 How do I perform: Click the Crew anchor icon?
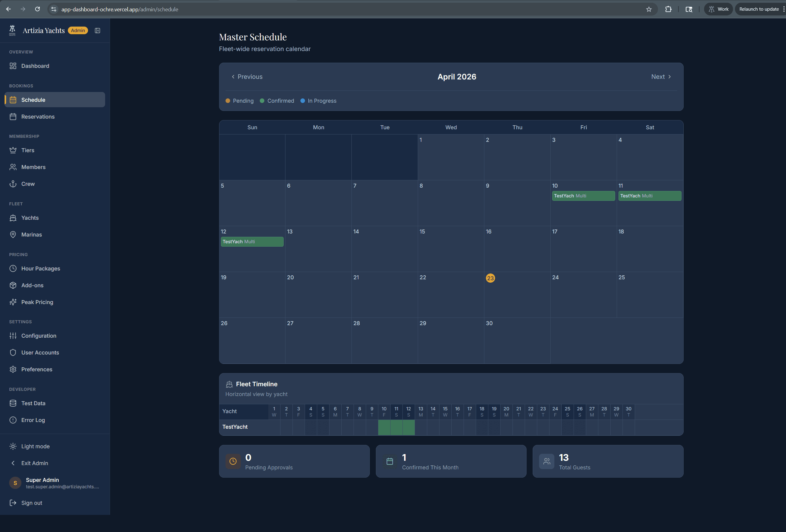[x=13, y=184]
